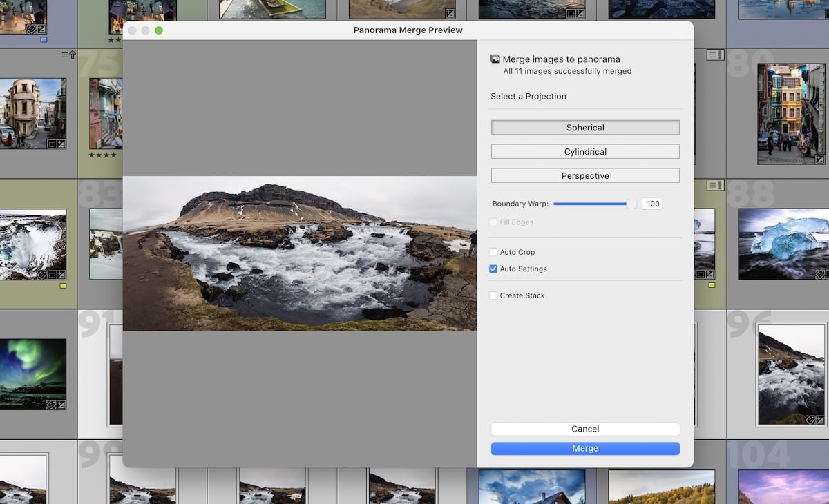Enable the Auto Crop checkbox
The width and height of the screenshot is (829, 504).
click(493, 252)
